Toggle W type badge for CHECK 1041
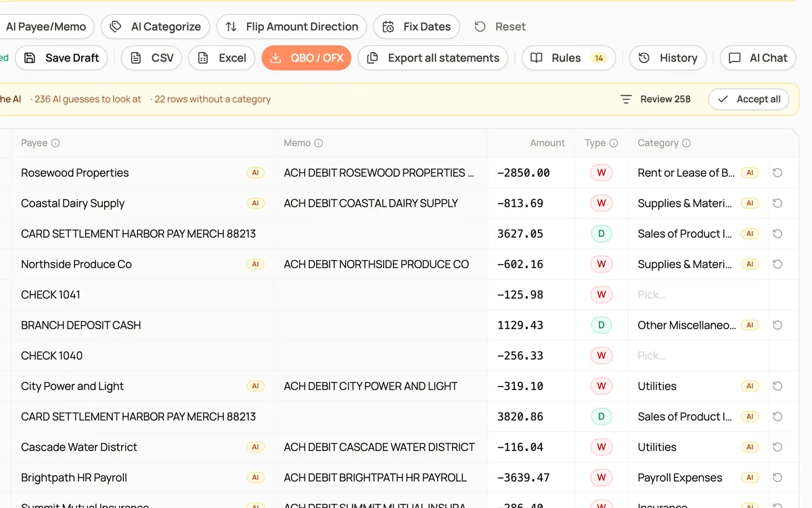812x508 pixels. tap(601, 295)
